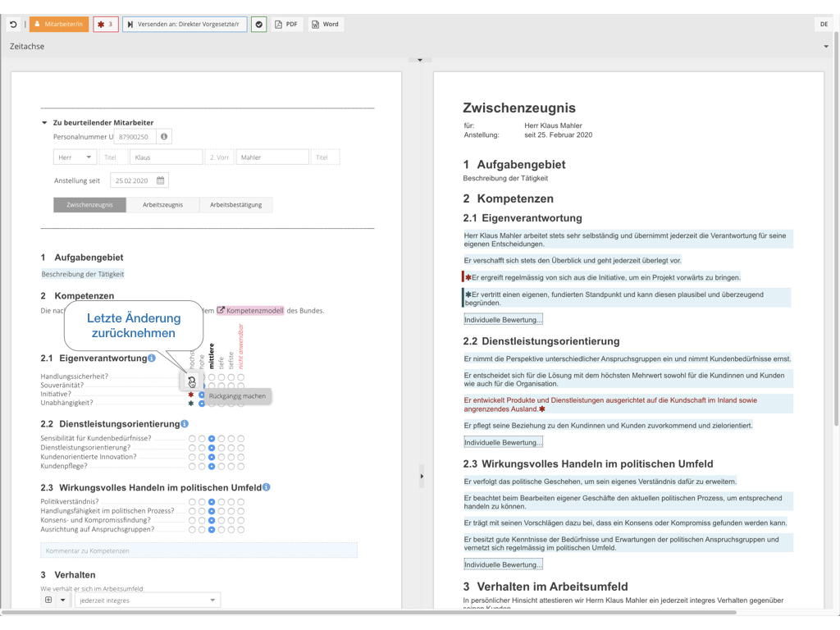The width and height of the screenshot is (840, 630).
Task: Click the orange Mitarbeiter/in button
Action: (x=59, y=24)
